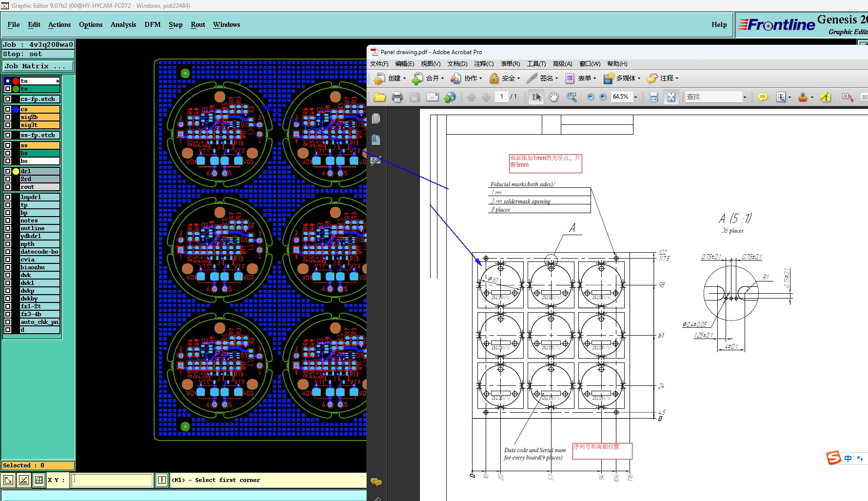Toggle checkbox for layer bo
The height and width of the screenshot is (501, 868).
pos(8,161)
